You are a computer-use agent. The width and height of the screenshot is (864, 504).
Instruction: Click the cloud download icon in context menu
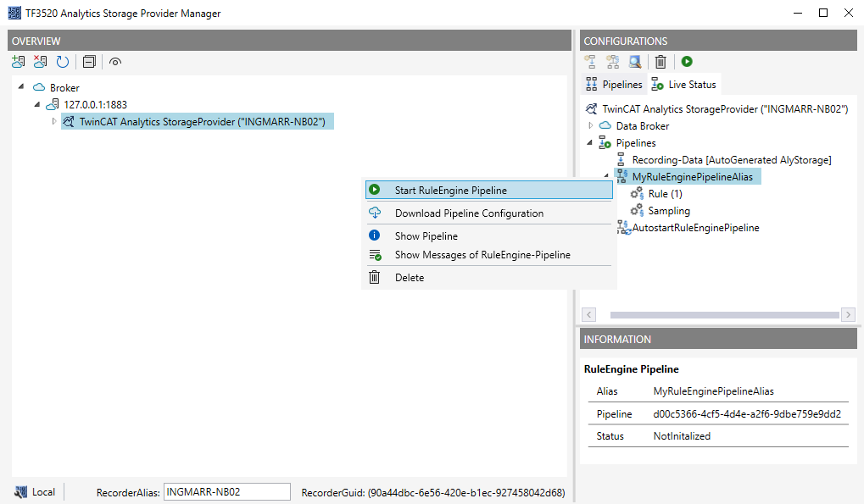(x=375, y=213)
